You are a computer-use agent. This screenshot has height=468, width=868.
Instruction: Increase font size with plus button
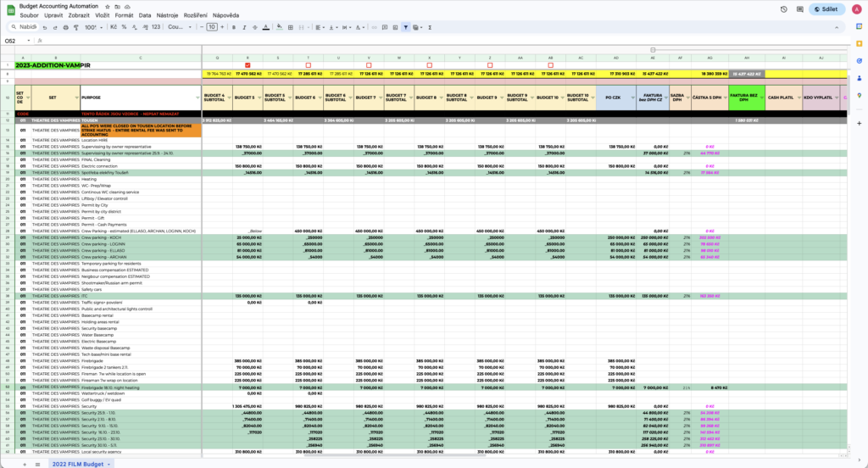pos(224,27)
